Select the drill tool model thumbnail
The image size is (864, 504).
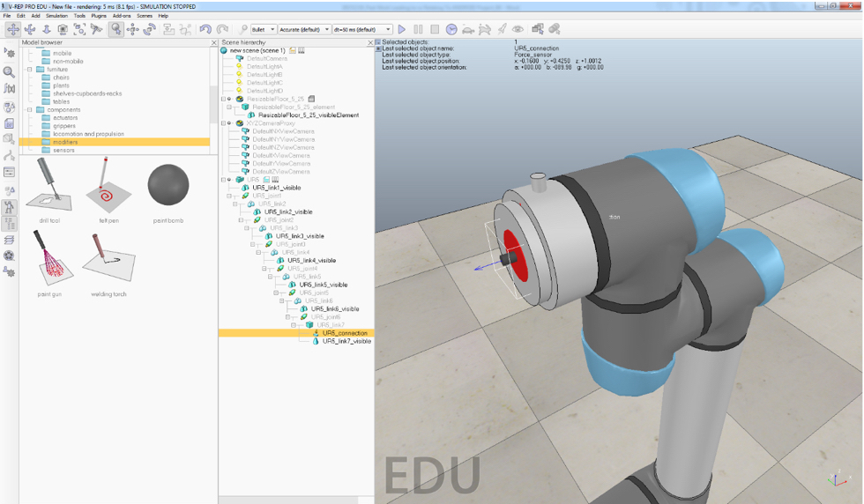click(x=49, y=186)
